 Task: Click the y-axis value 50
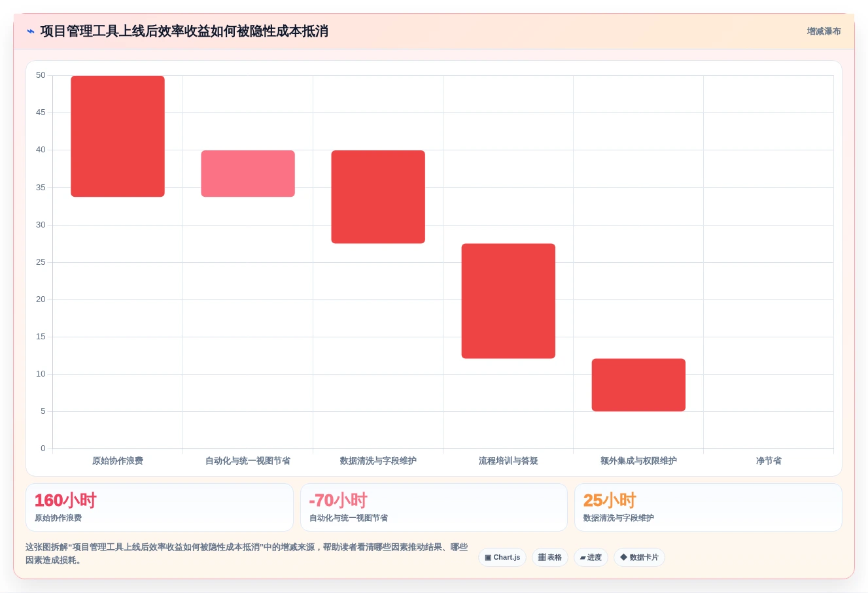pos(41,75)
